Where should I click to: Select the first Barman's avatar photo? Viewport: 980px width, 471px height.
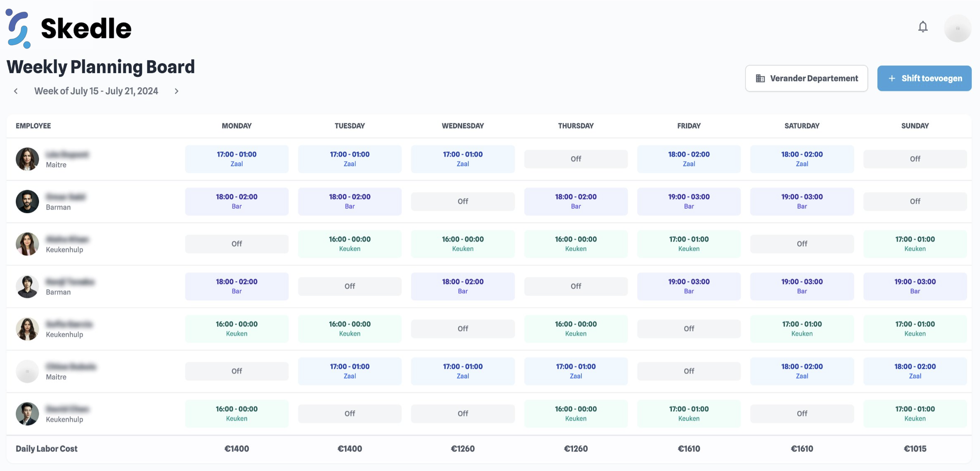[x=27, y=201]
